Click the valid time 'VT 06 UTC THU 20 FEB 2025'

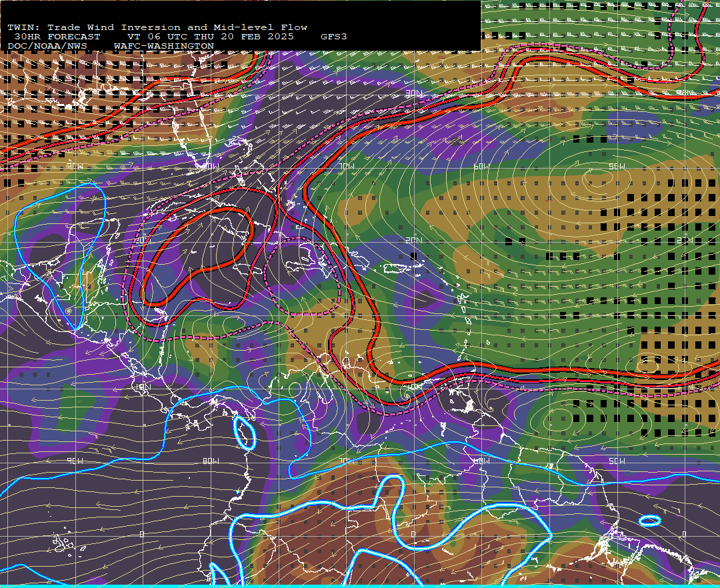click(x=211, y=37)
